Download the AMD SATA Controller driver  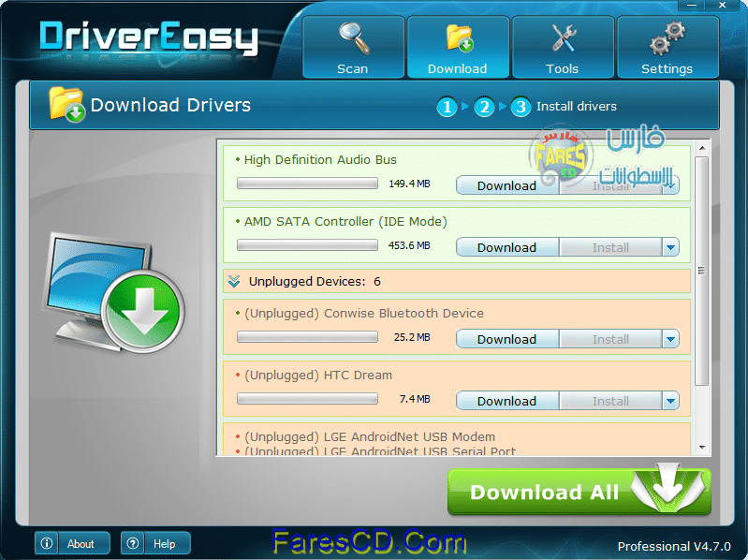click(506, 247)
